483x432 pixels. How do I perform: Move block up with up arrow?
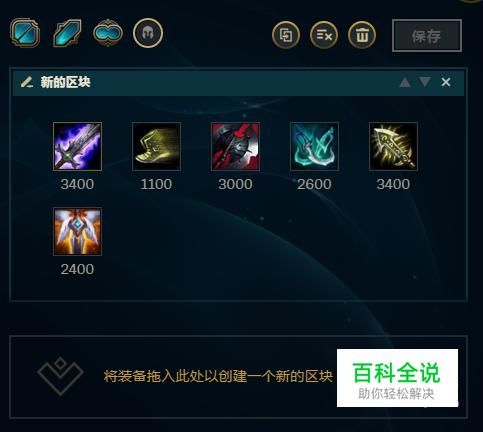(405, 82)
